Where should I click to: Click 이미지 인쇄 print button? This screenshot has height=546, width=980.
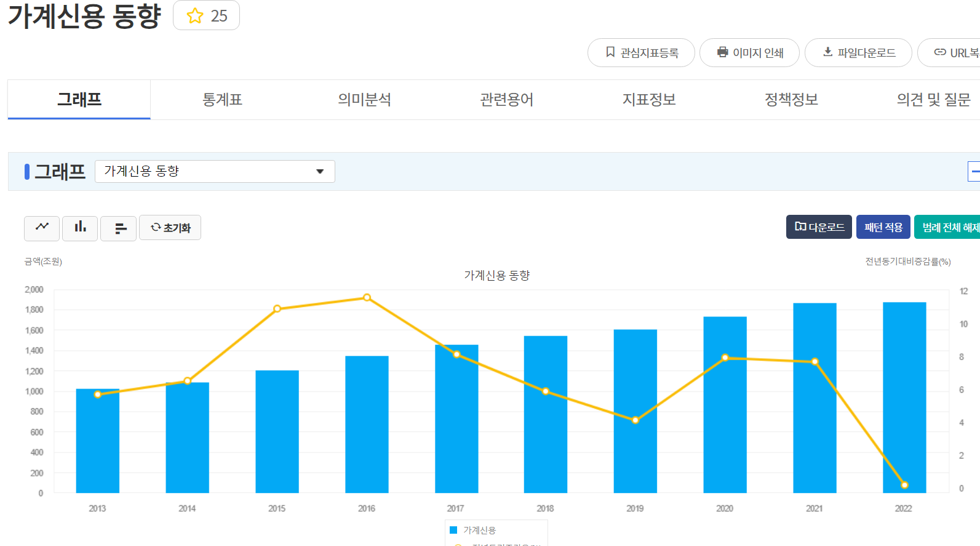click(x=749, y=53)
